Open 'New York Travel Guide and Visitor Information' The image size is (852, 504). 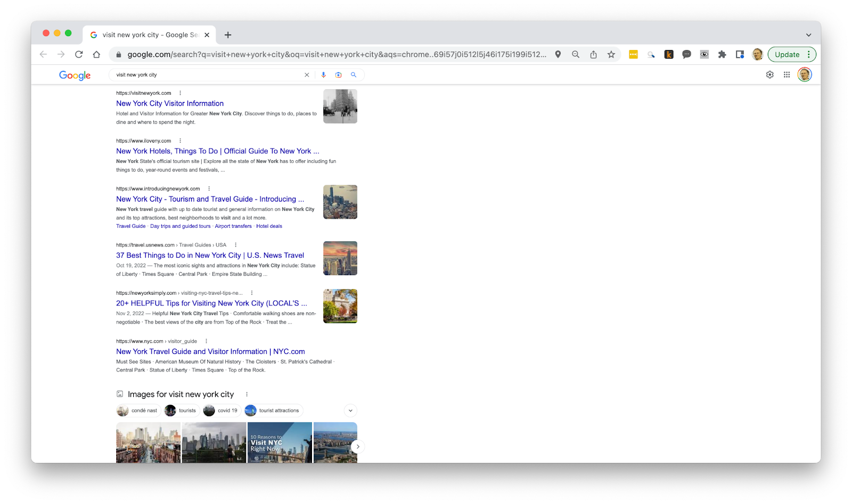(210, 352)
